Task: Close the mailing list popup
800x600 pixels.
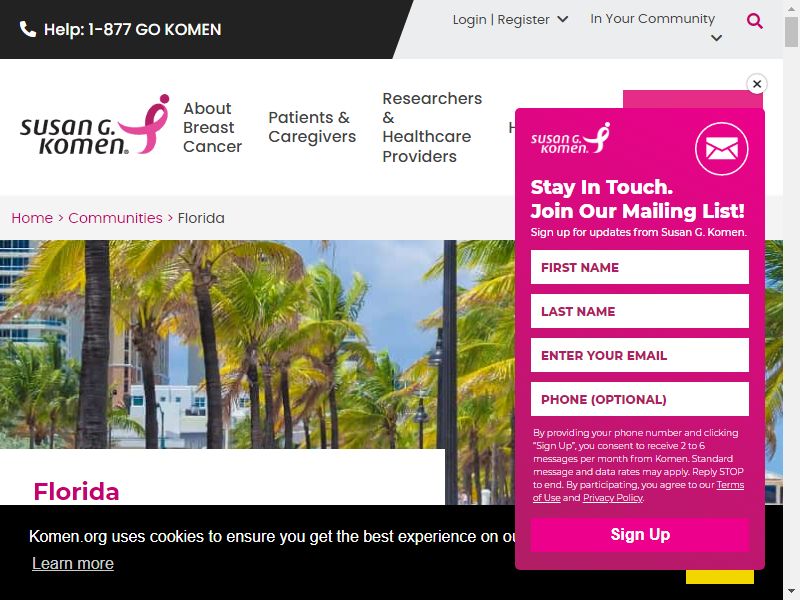Action: pyautogui.click(x=757, y=84)
